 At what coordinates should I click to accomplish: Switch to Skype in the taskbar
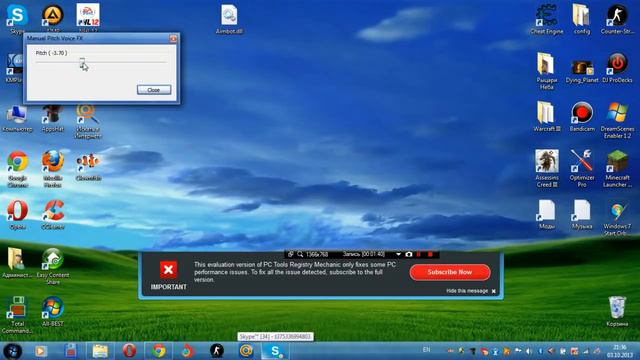point(276,351)
